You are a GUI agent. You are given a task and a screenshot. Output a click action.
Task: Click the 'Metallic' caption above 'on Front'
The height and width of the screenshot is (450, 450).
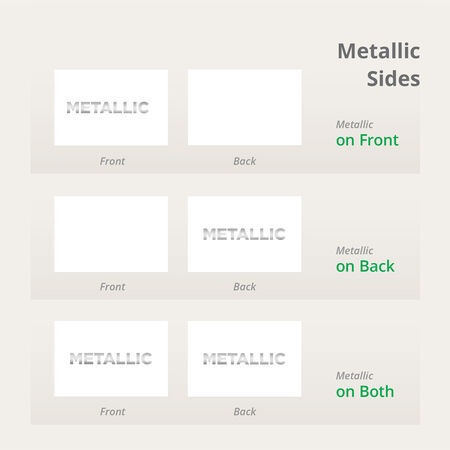pos(354,124)
